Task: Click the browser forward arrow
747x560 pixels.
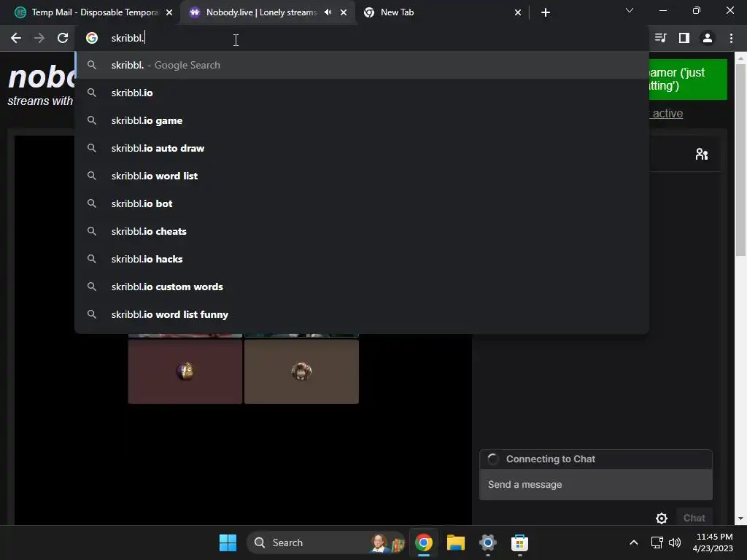Action: [x=39, y=38]
